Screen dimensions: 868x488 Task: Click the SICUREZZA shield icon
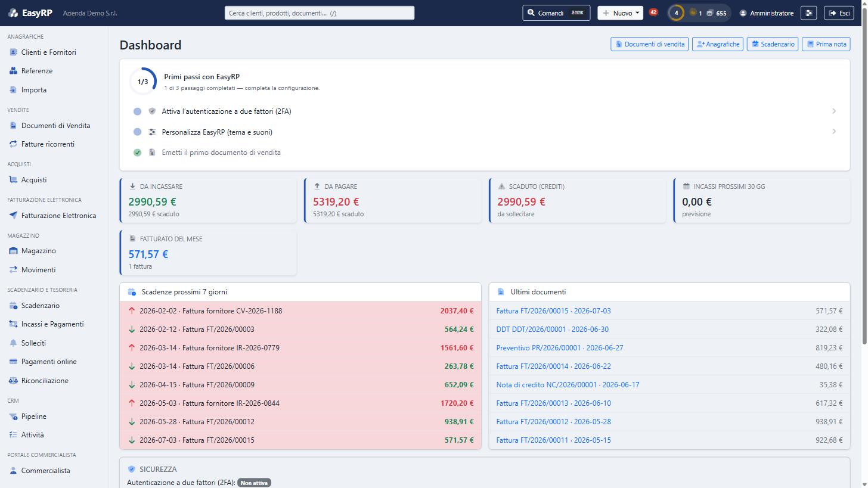(132, 470)
